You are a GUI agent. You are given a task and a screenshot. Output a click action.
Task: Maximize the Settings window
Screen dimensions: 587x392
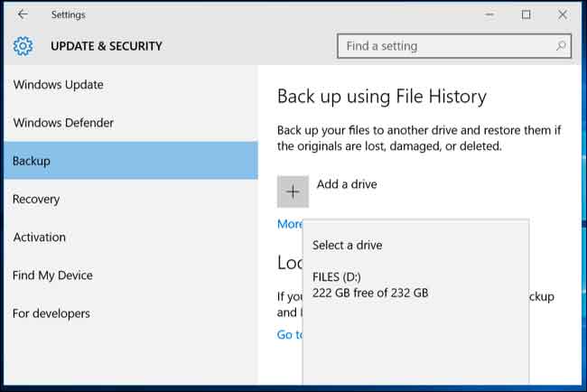[x=526, y=14]
